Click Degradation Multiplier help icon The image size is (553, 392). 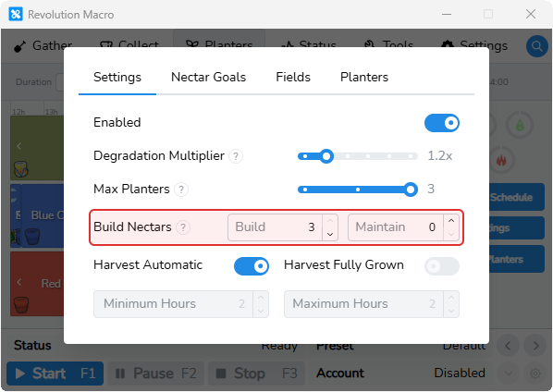(236, 156)
